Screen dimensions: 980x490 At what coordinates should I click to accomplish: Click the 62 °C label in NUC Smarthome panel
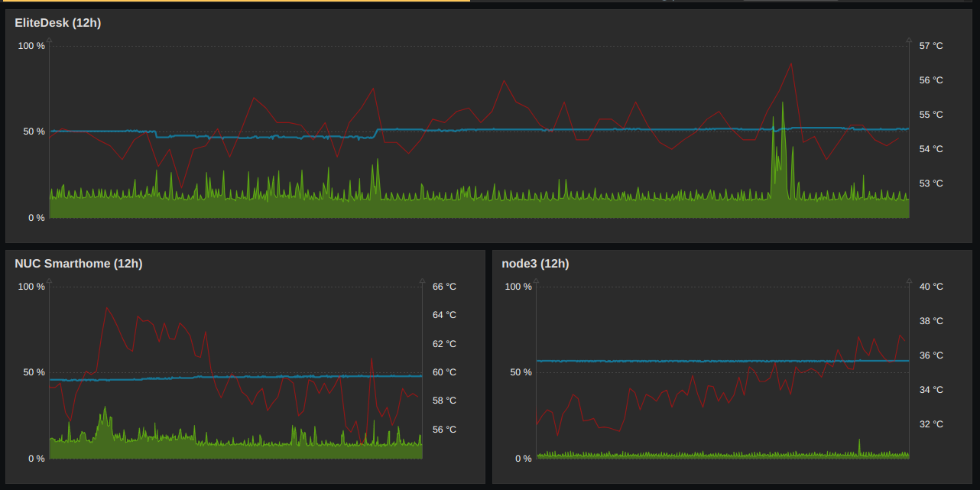[x=444, y=344]
